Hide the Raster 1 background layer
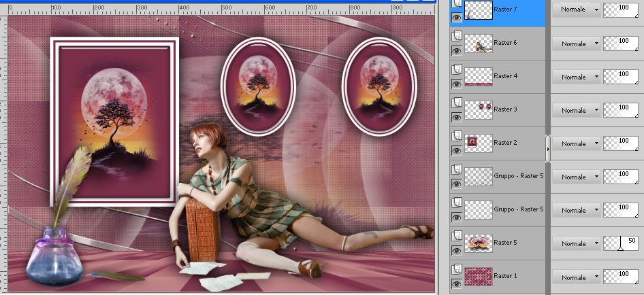644x295 pixels. [456, 283]
